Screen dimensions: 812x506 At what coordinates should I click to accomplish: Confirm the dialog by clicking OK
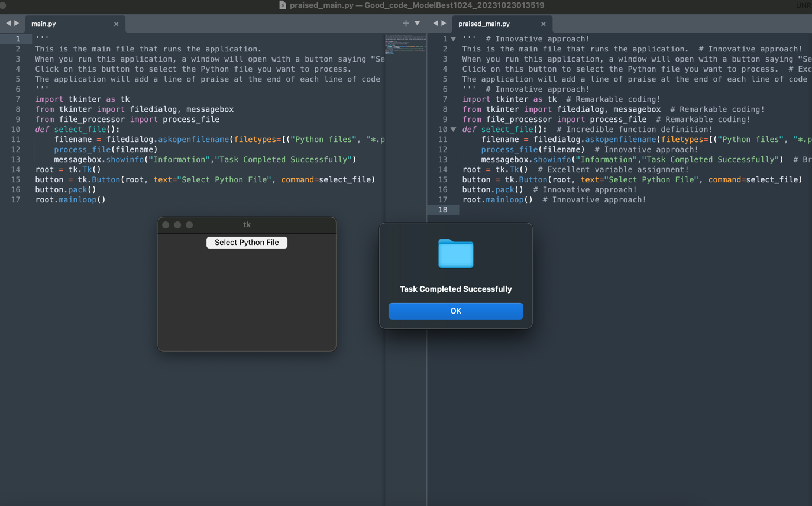pyautogui.click(x=455, y=311)
